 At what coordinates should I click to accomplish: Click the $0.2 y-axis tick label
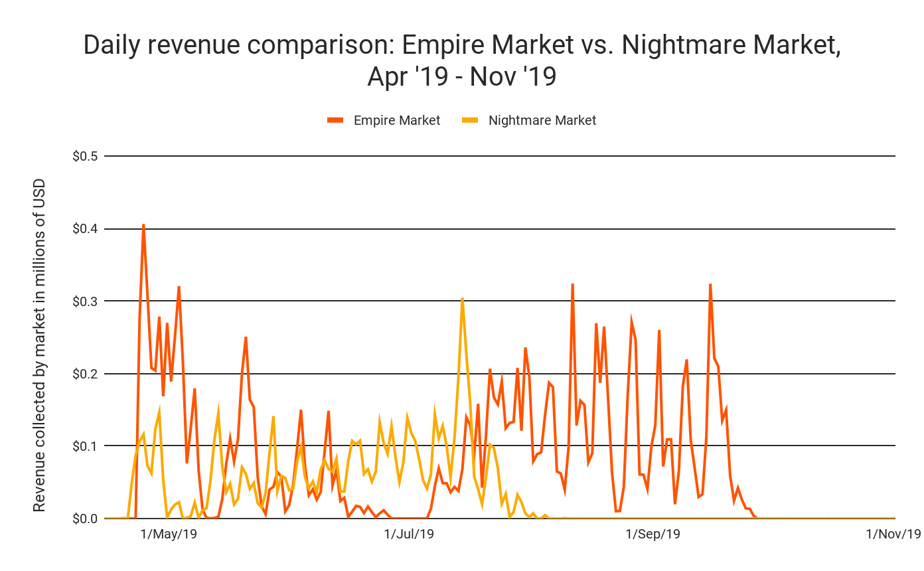(x=85, y=374)
